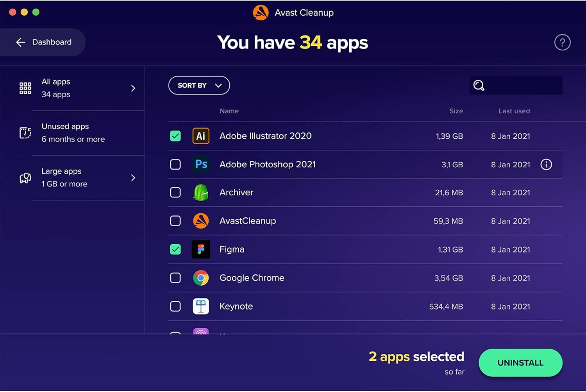586x392 pixels.
Task: Focus the app search field
Action: tap(516, 85)
